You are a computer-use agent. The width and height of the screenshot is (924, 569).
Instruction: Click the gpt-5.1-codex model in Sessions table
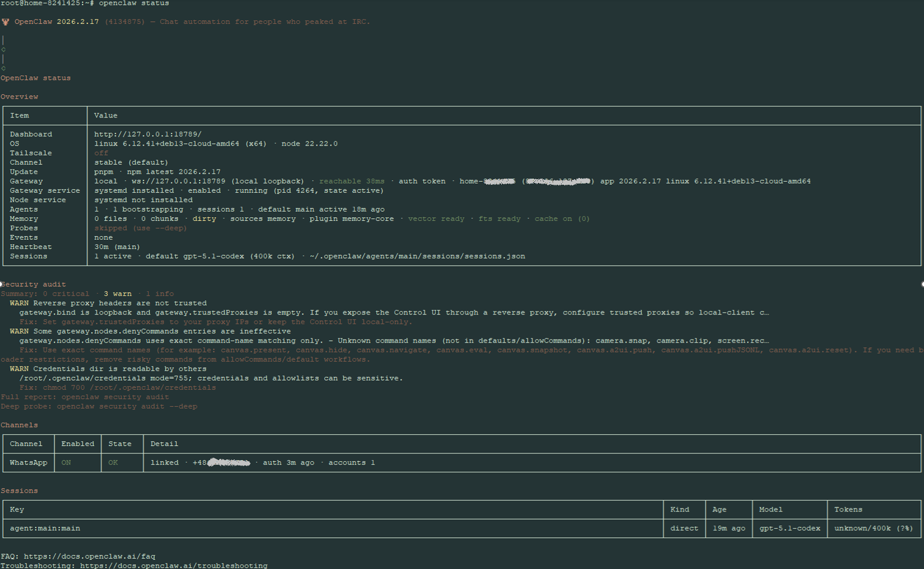coord(789,528)
